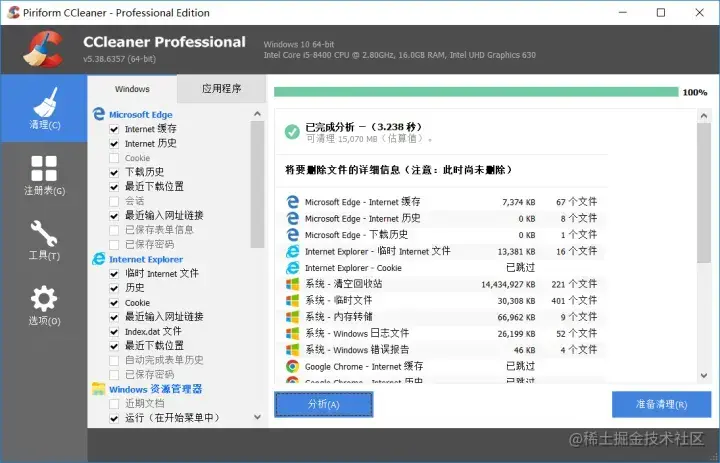Click the options list scrollbar thumb
The width and height of the screenshot is (720, 463).
pyautogui.click(x=257, y=184)
